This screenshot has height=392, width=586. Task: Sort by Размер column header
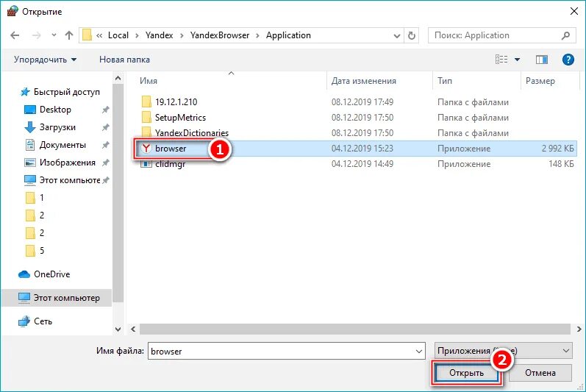click(540, 81)
